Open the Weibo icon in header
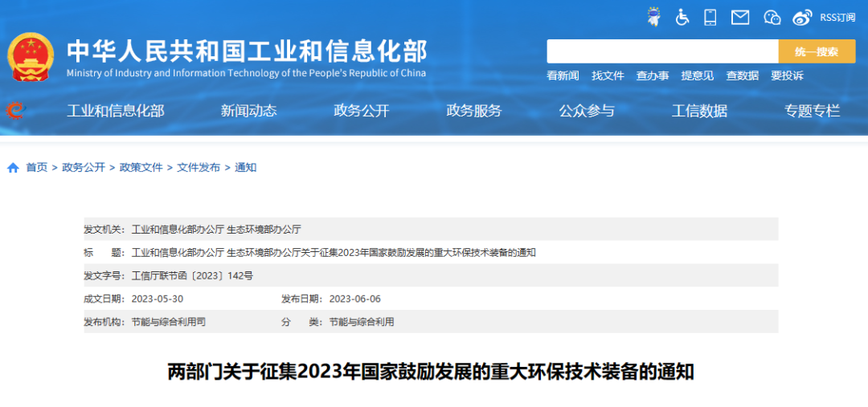The image size is (868, 407). [x=802, y=17]
